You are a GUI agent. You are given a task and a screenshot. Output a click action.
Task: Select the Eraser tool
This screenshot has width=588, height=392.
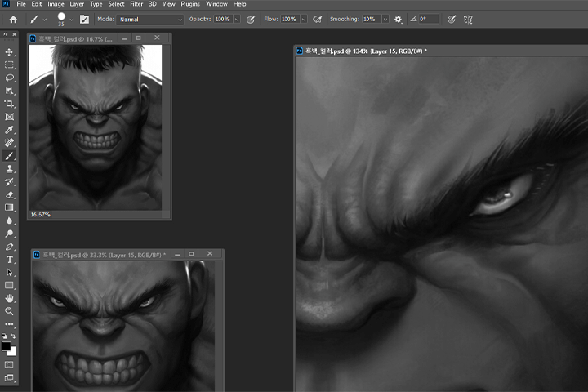[9, 194]
